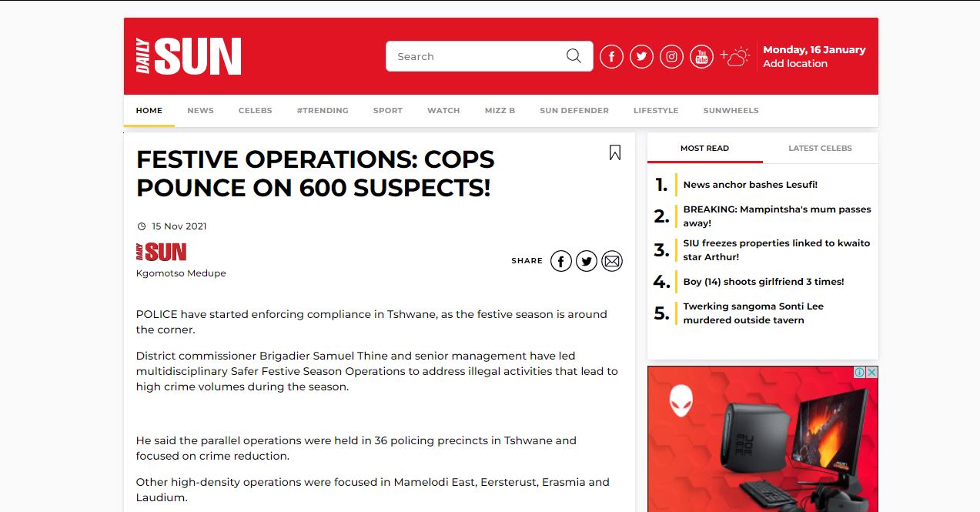Screen dimensions: 980x512
Task: Open the MIZZ B section
Action: click(500, 110)
